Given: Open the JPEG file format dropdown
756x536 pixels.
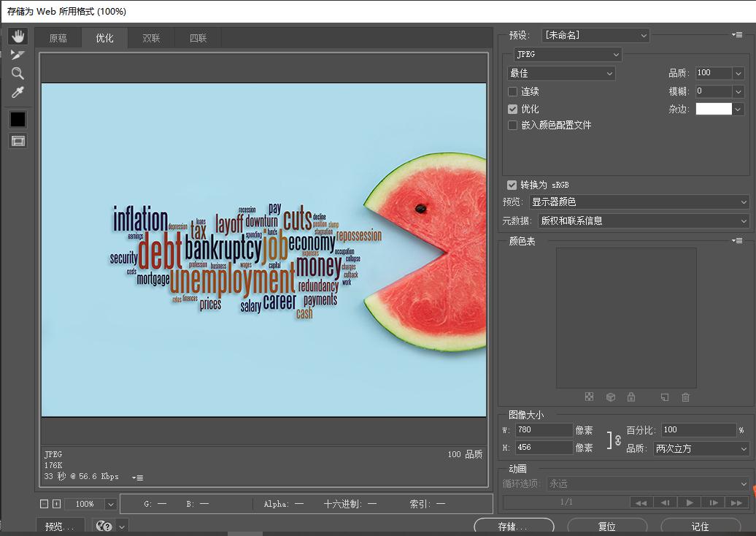Looking at the screenshot, I should pyautogui.click(x=567, y=55).
